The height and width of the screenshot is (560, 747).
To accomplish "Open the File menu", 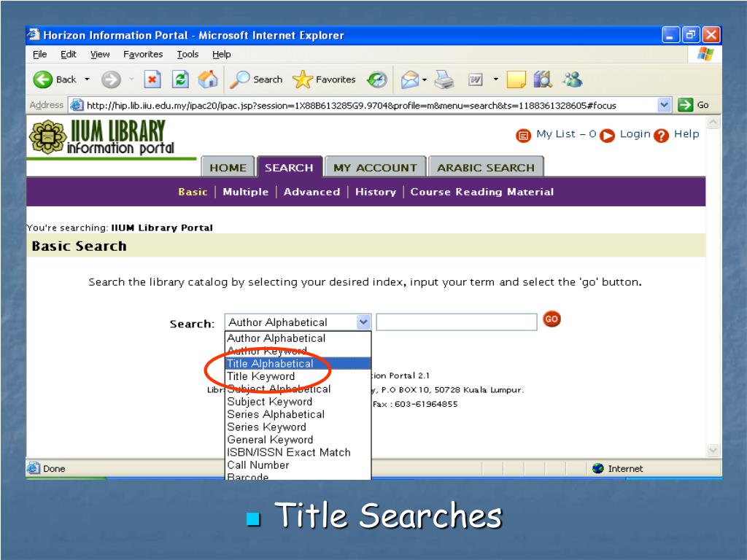I will (39, 54).
